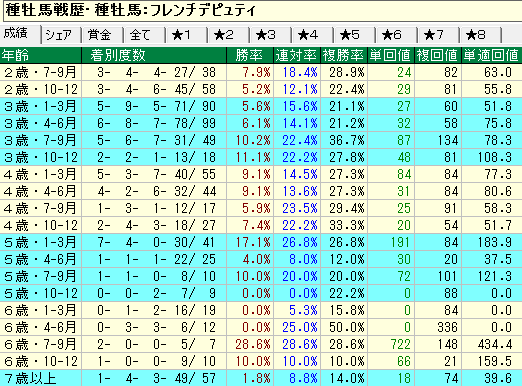Select the ★6 tab
The height and width of the screenshot is (386, 522).
tap(396, 35)
